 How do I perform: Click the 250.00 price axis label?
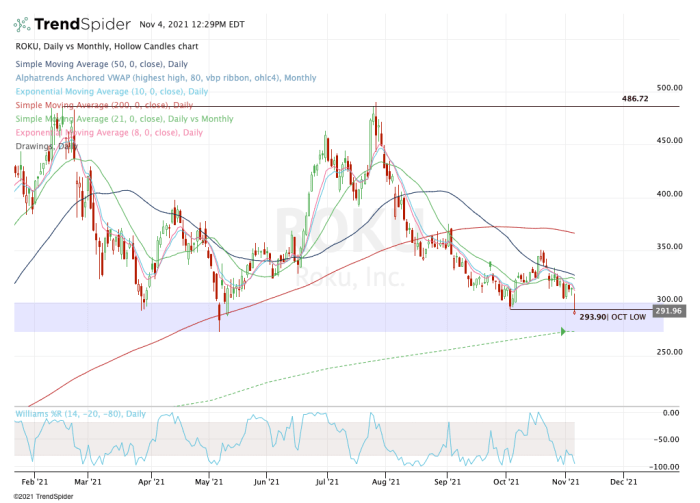[670, 352]
